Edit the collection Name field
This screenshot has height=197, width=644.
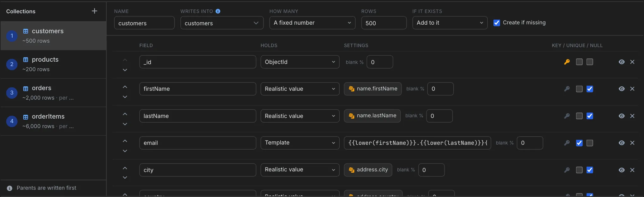tap(144, 23)
